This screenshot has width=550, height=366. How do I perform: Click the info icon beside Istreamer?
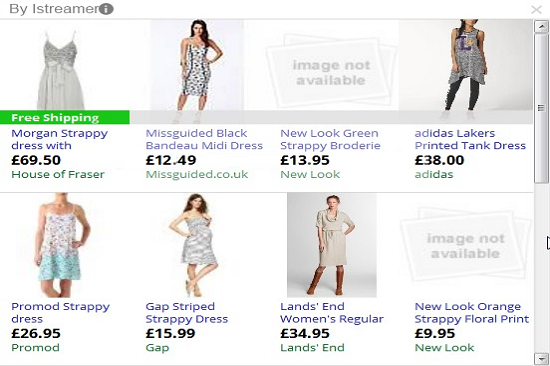point(106,9)
